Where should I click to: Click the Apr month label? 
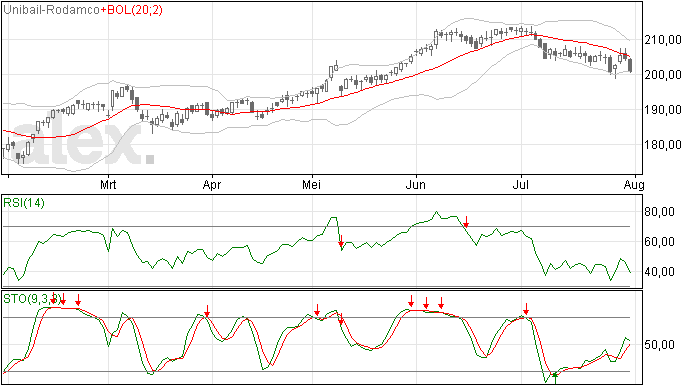212,184
